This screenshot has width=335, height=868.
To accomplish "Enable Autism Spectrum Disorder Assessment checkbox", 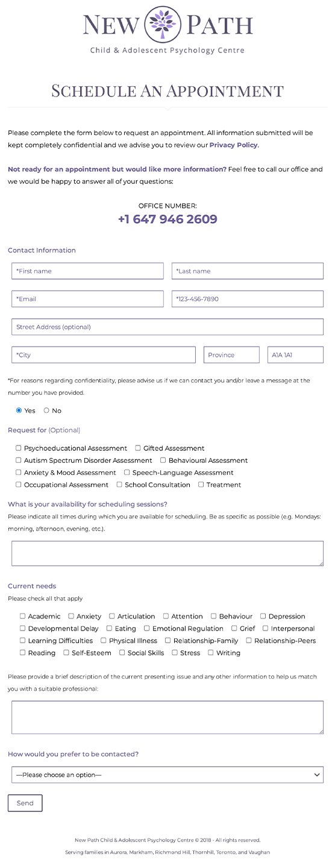I will click(x=19, y=460).
